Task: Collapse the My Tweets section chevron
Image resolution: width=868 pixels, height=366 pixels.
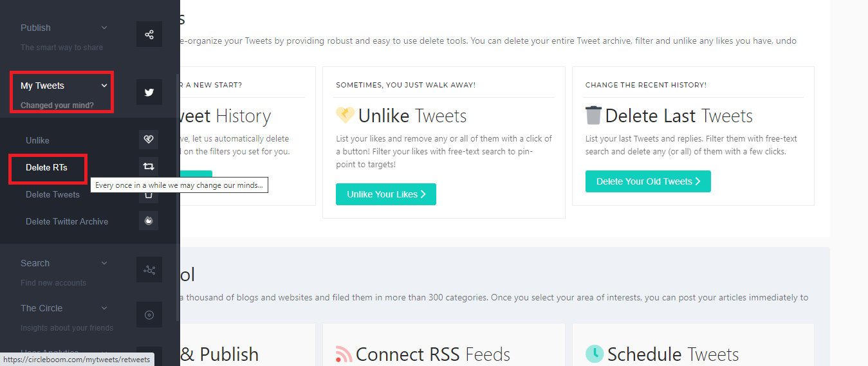Action: (104, 86)
